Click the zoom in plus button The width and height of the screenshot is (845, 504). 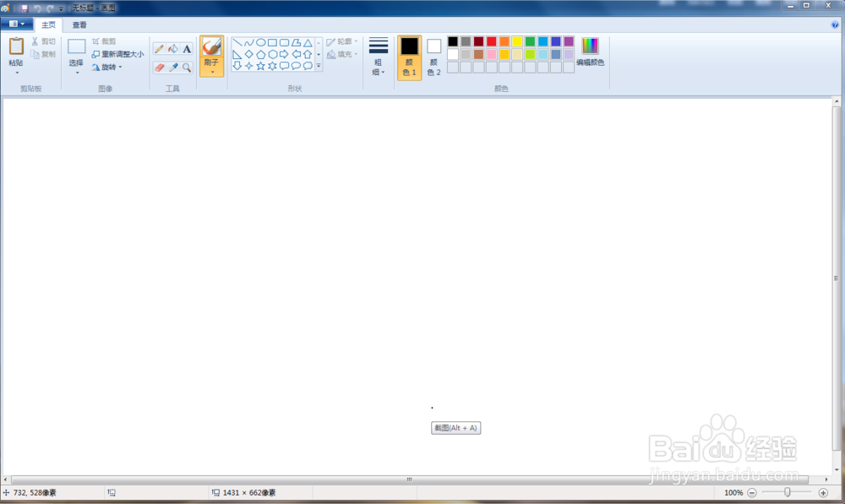pos(823,493)
